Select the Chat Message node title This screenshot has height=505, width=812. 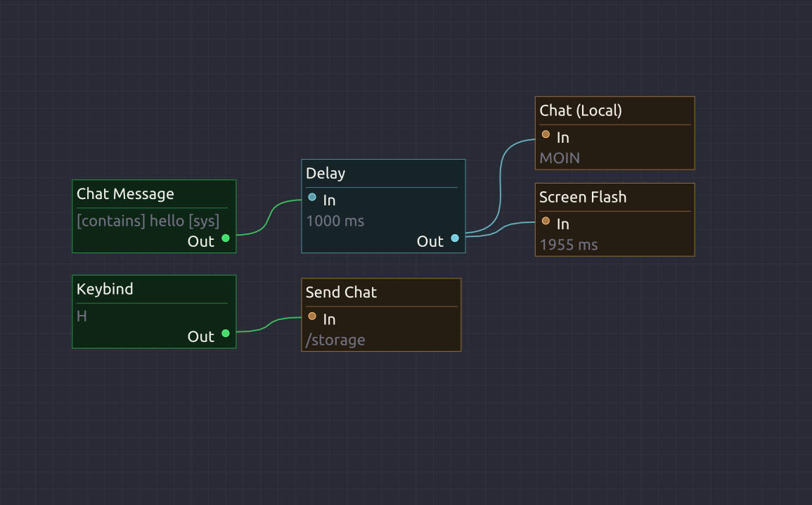click(125, 193)
